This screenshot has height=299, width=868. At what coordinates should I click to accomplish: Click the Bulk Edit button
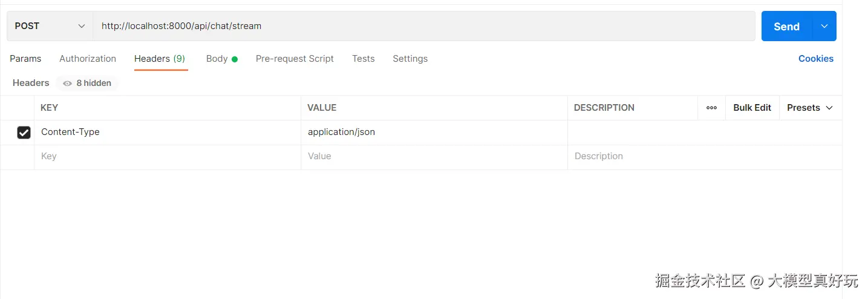click(x=752, y=108)
